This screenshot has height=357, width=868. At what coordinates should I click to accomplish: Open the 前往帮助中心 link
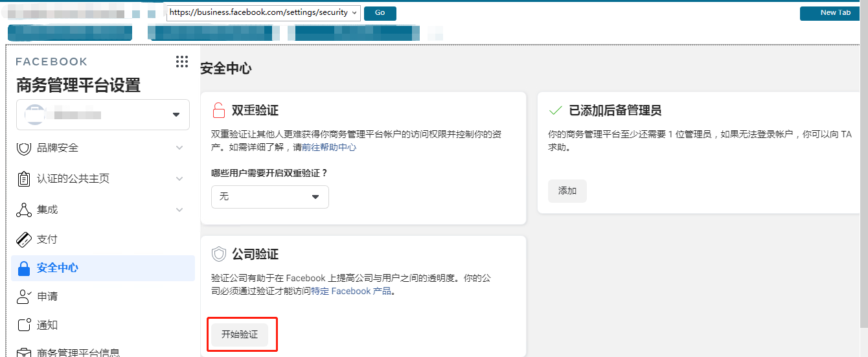coord(329,147)
